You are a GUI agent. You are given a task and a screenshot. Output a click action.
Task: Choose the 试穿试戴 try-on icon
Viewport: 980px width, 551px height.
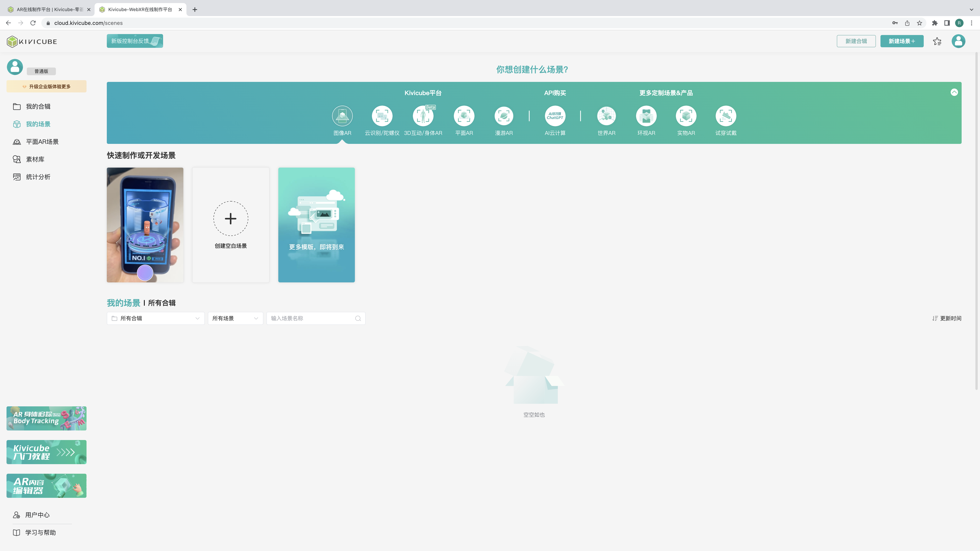[725, 116]
